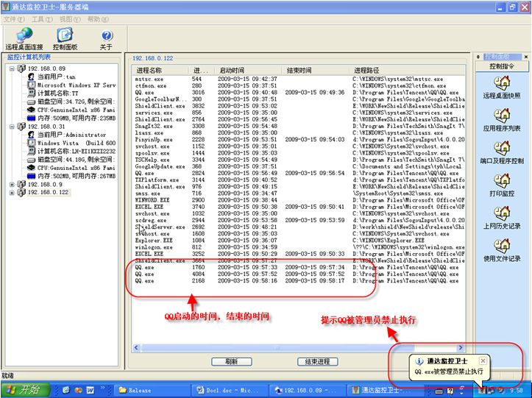
Task: Select computer icon for 192.168.0.9
Action: point(21,184)
